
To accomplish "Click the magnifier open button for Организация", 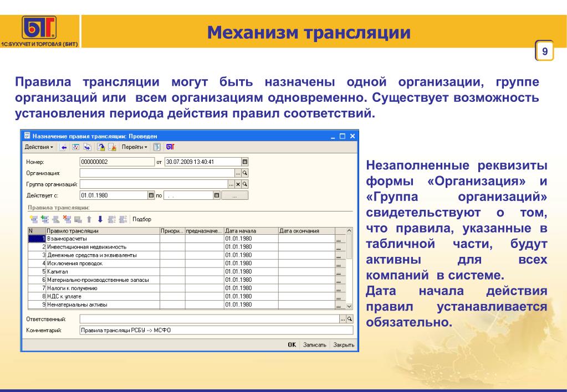I will pyautogui.click(x=245, y=173).
